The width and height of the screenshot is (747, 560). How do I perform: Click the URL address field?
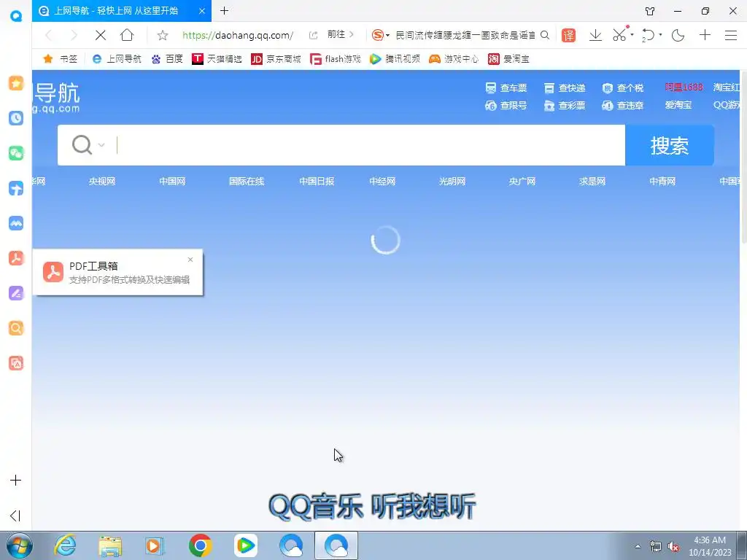click(x=238, y=35)
